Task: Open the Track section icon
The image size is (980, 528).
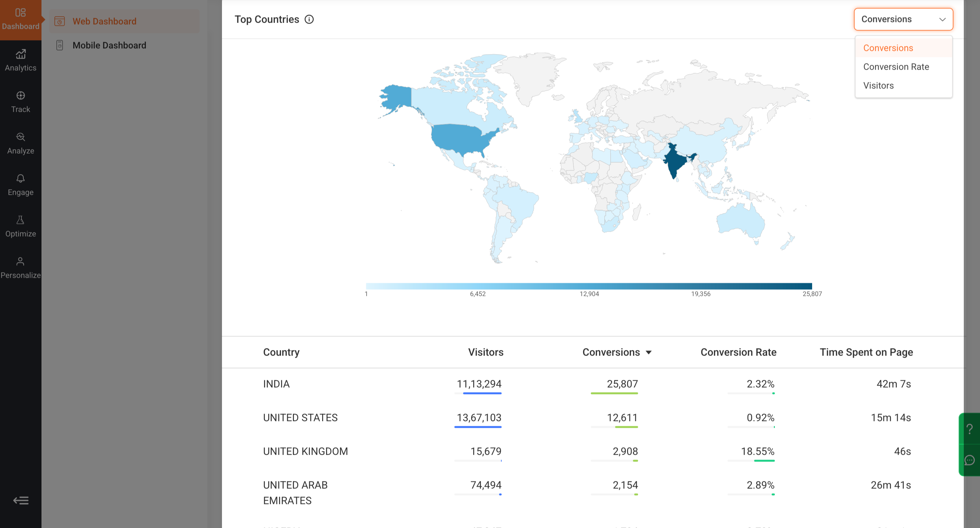Action: [20, 96]
